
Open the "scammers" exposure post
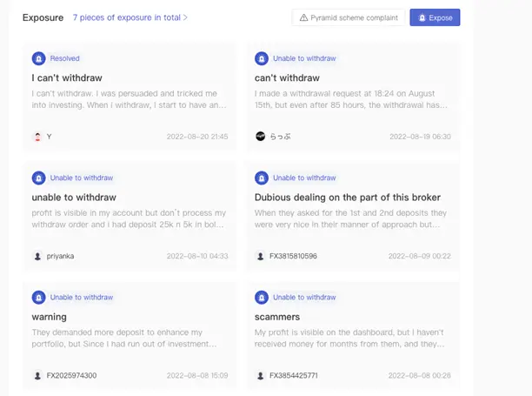tap(276, 317)
